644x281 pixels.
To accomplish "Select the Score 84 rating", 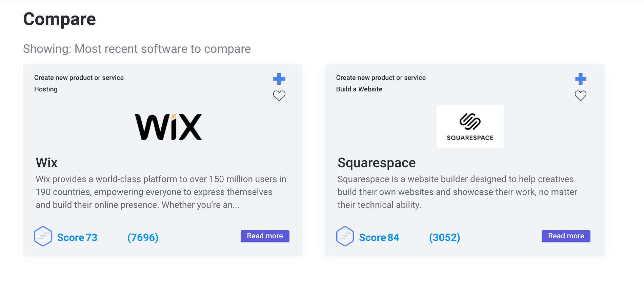I will tap(379, 237).
